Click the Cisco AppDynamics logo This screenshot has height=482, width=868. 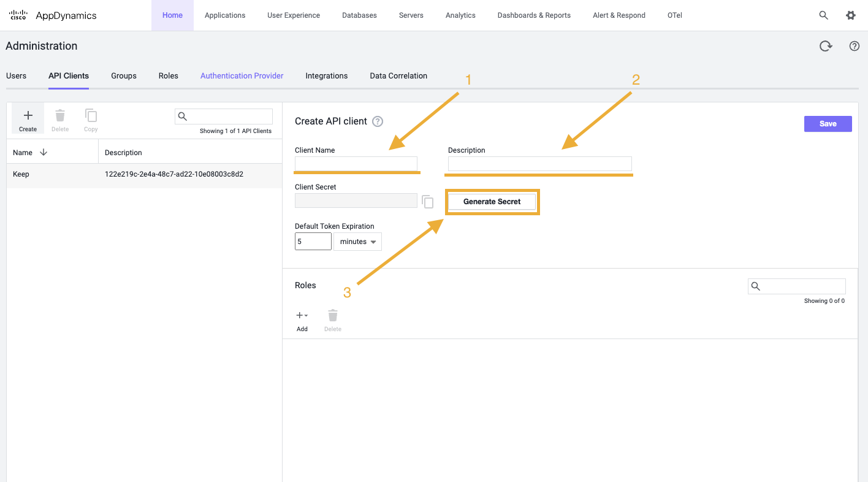[x=53, y=15]
